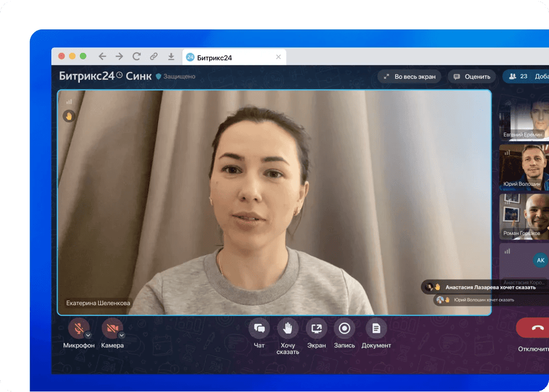Start recording with the Запись icon
The width and height of the screenshot is (549, 392).
pos(345,329)
